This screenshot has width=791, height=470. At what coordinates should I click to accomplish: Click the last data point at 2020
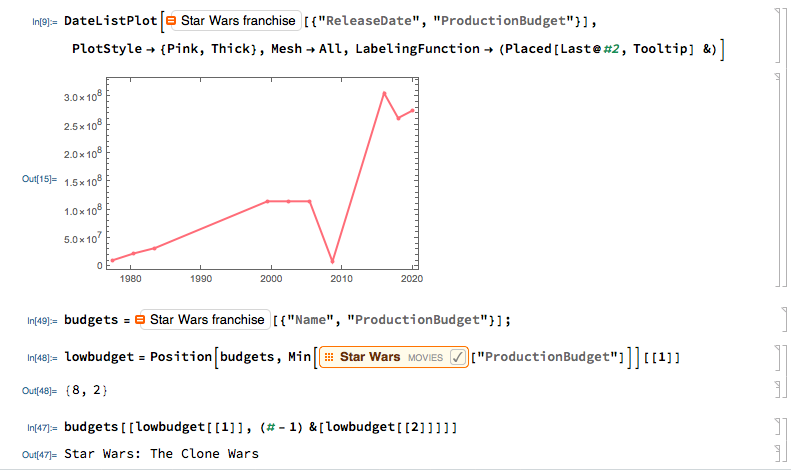(x=413, y=110)
